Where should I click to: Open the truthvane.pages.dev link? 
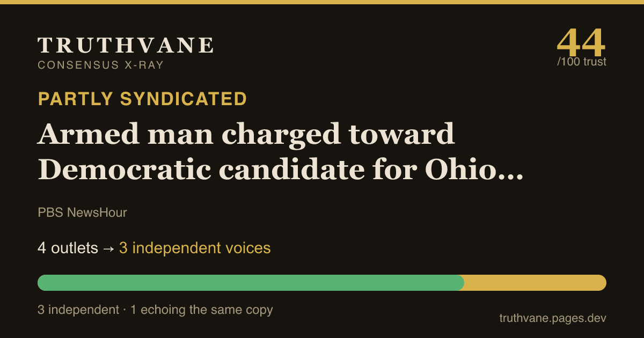coord(553,318)
